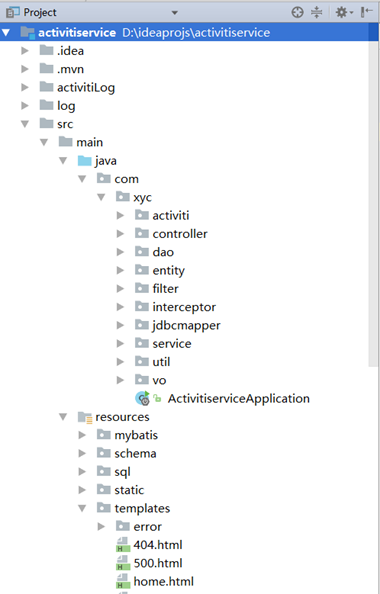Screen dimensions: 380x594
Task: Hide the Project tool window
Action: tap(366, 13)
